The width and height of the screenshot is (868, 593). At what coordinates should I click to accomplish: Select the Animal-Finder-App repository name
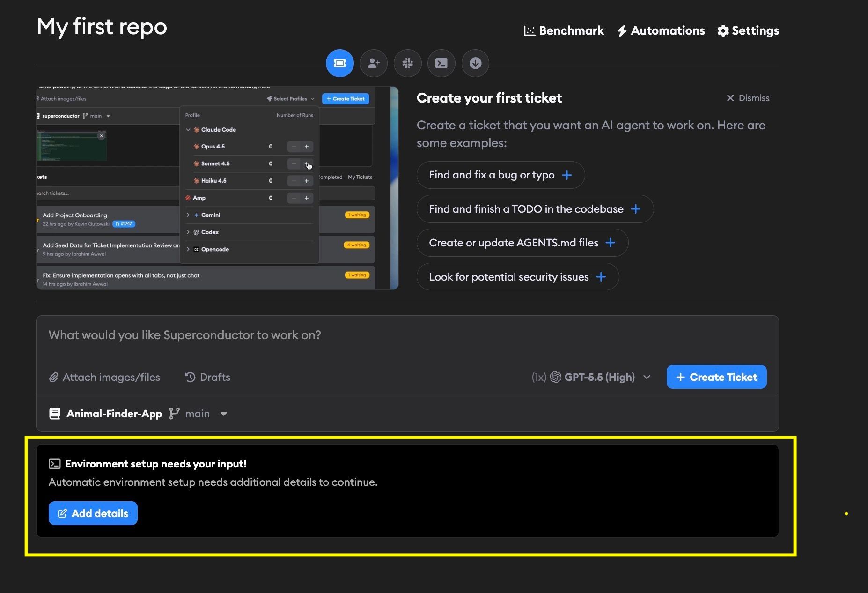114,414
